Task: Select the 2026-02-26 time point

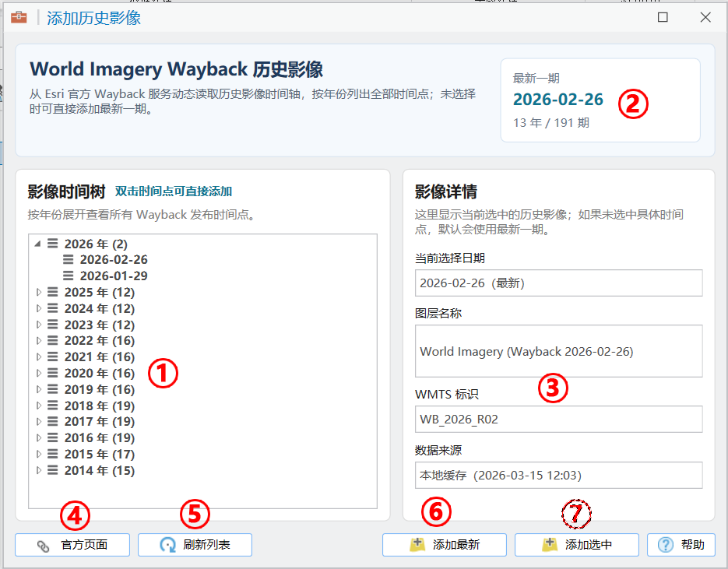Action: point(113,259)
